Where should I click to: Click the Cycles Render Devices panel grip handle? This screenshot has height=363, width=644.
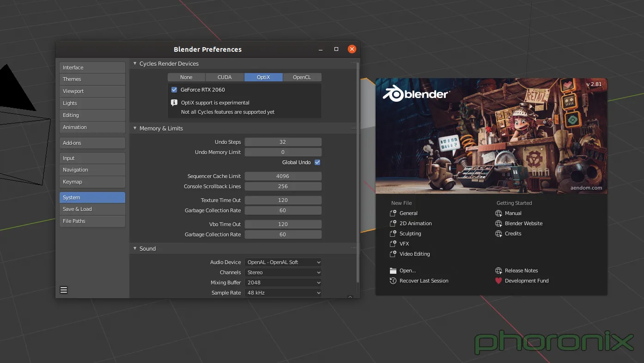pyautogui.click(x=354, y=63)
